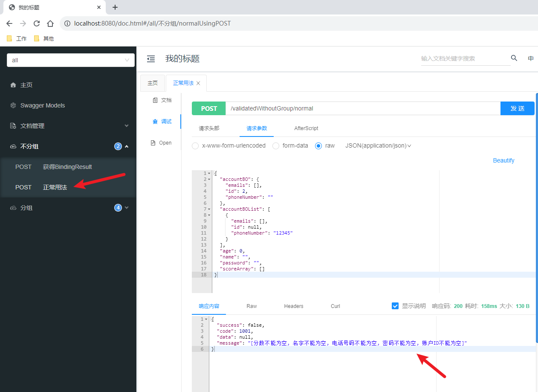Switch to 请求头部 tab
Viewport: 538px width, 392px height.
click(x=209, y=128)
